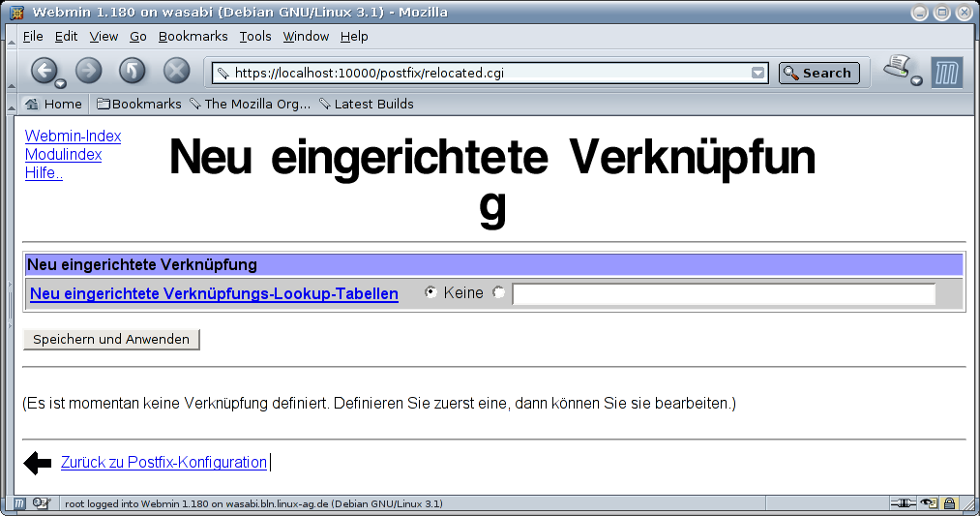Print the page via the printer icon
Viewport: 980px width, 516px height.
[898, 66]
